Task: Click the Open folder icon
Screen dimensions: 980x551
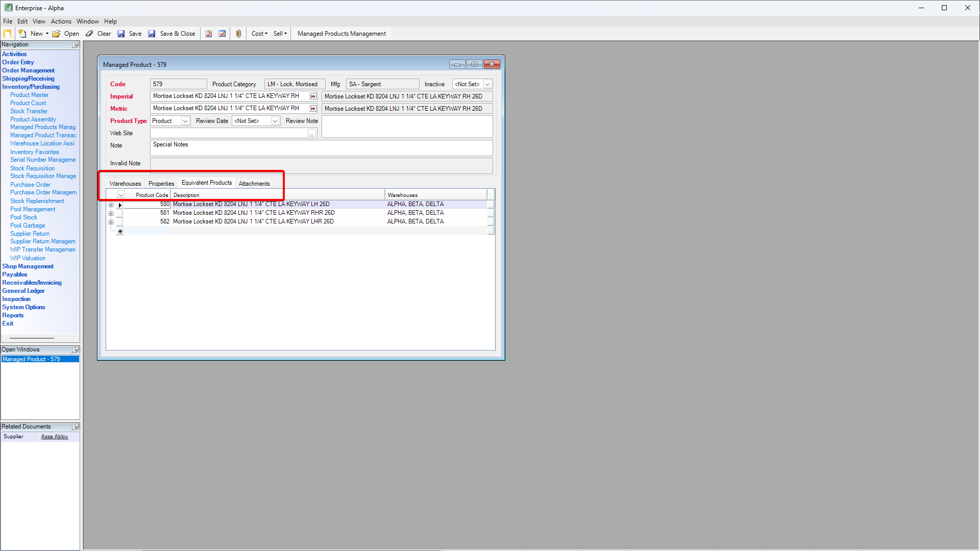Action: point(56,34)
